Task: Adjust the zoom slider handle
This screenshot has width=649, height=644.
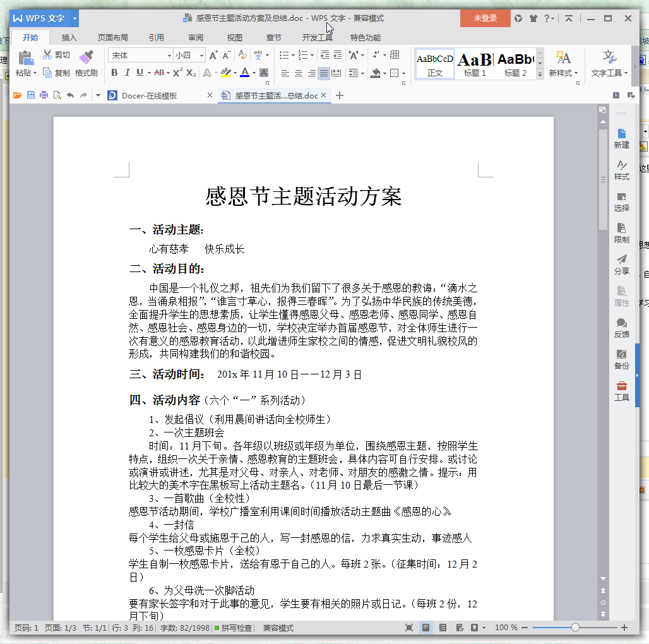Action: [575, 628]
